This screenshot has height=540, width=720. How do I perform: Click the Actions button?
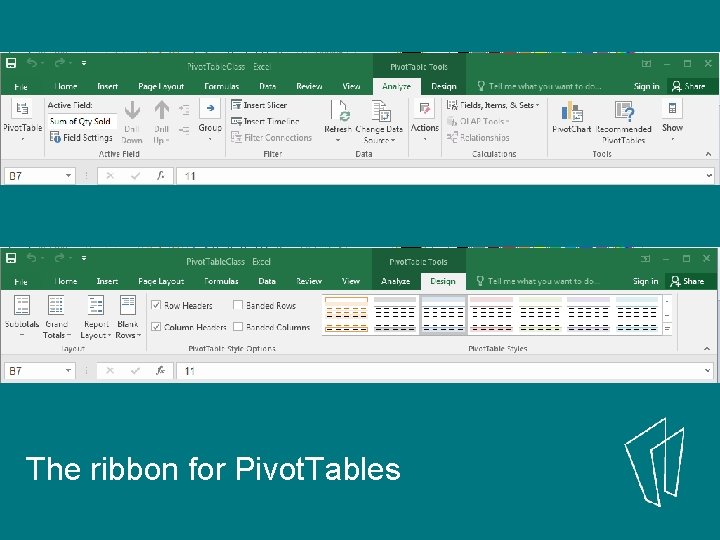425,120
